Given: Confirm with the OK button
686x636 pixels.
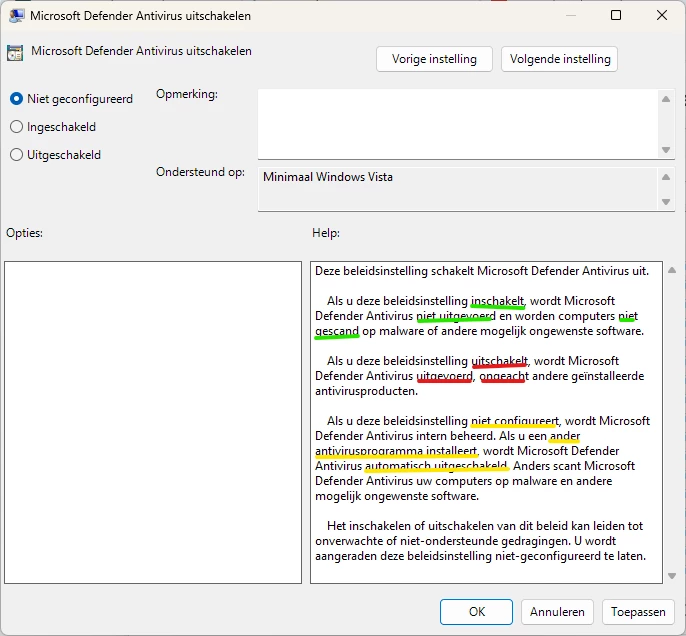Looking at the screenshot, I should coord(476,612).
